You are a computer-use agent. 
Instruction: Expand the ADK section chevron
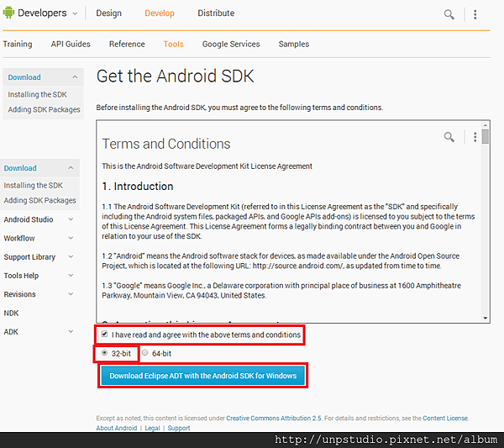point(71,331)
